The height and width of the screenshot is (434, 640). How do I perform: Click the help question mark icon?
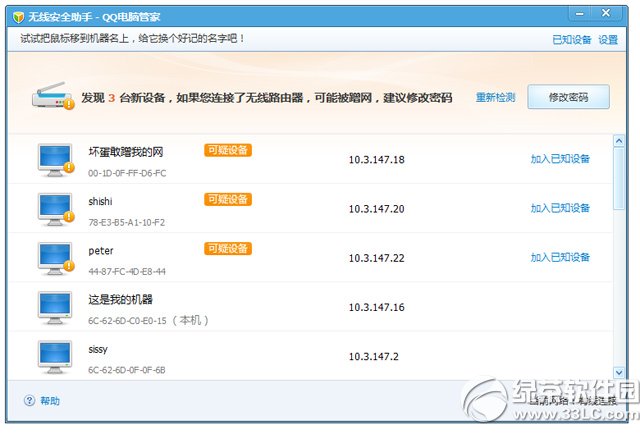pos(29,401)
